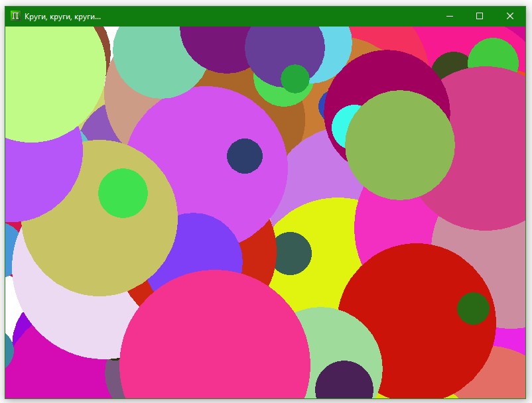Click the large hot pink bottom circle

(x=215, y=334)
